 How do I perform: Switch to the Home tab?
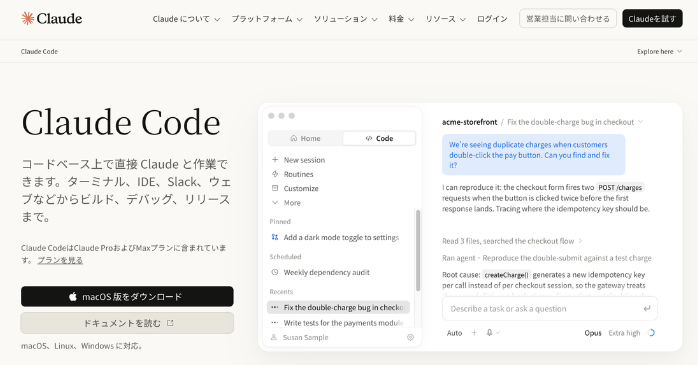(305, 138)
